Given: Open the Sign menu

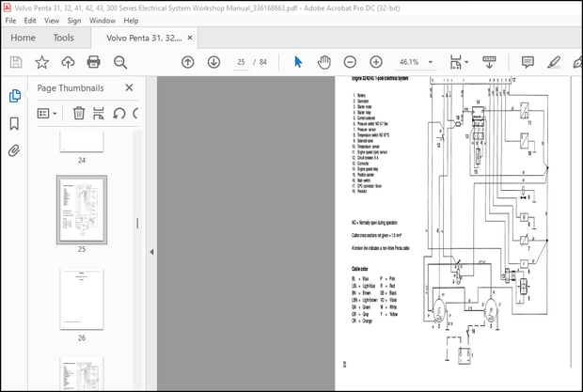Looking at the screenshot, I should [74, 21].
